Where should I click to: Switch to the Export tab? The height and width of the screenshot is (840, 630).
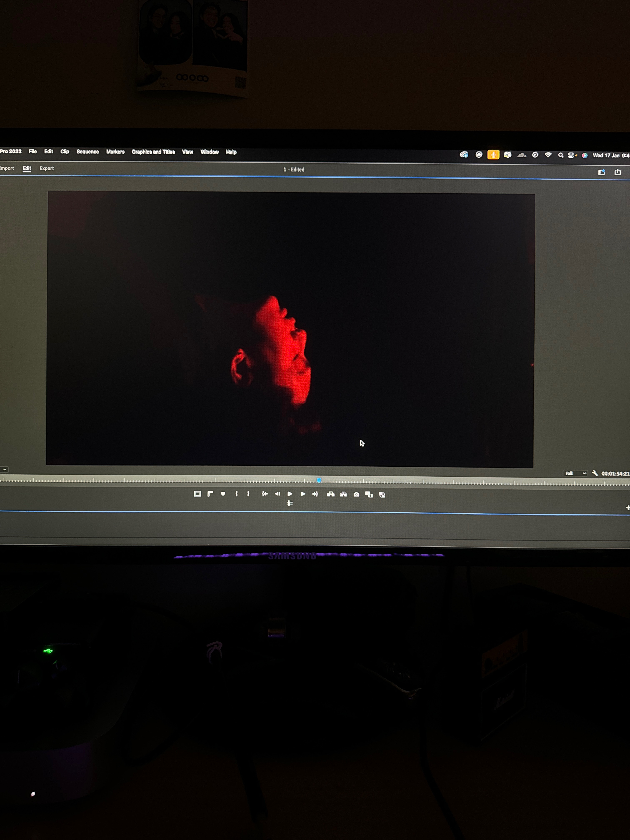(47, 168)
